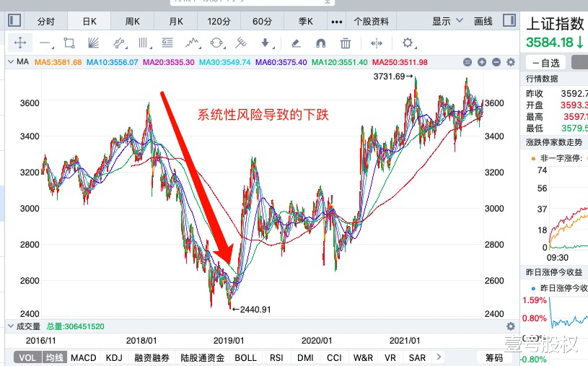
Task: Select the vertical cycle lines tool
Action: coord(144,43)
